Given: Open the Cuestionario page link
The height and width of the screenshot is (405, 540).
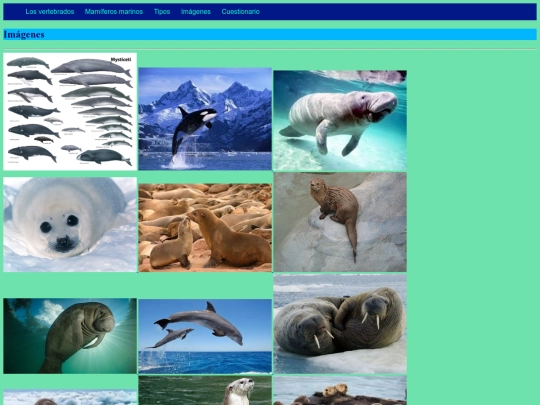Looking at the screenshot, I should click(x=240, y=12).
